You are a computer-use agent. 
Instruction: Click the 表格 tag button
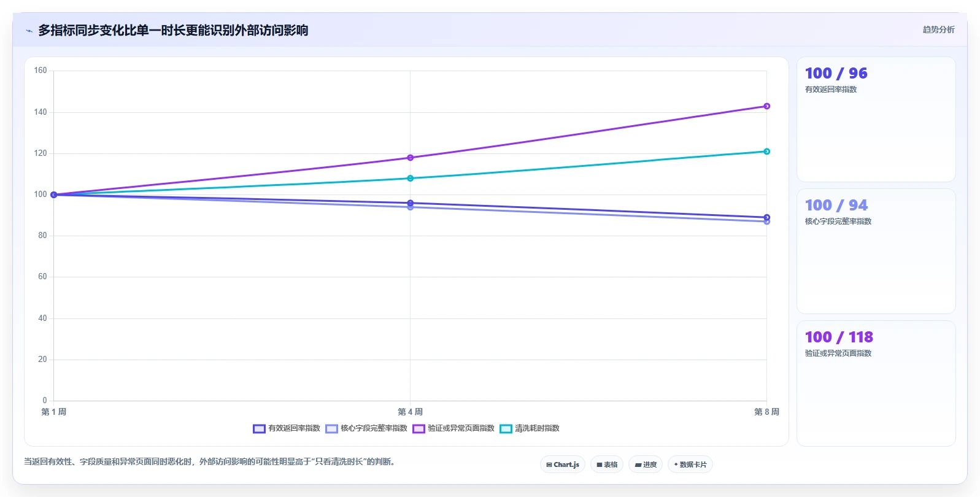[607, 464]
